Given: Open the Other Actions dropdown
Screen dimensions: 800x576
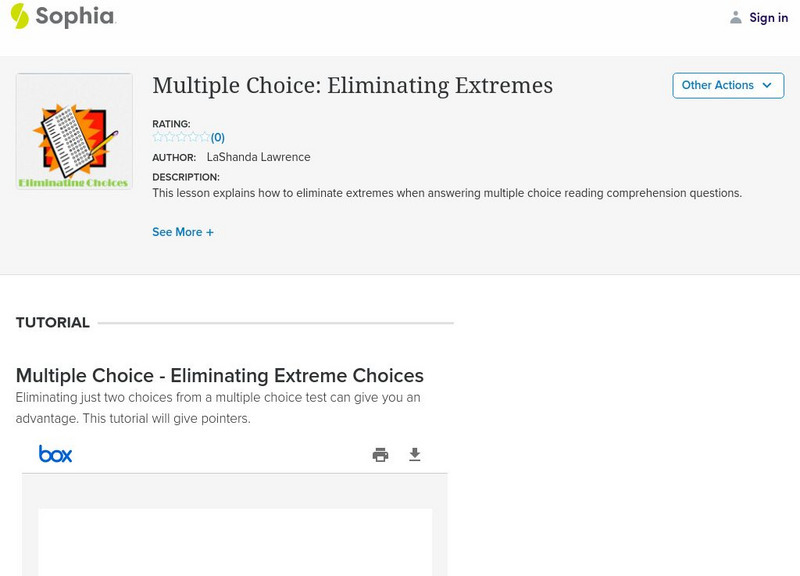Looking at the screenshot, I should [727, 86].
